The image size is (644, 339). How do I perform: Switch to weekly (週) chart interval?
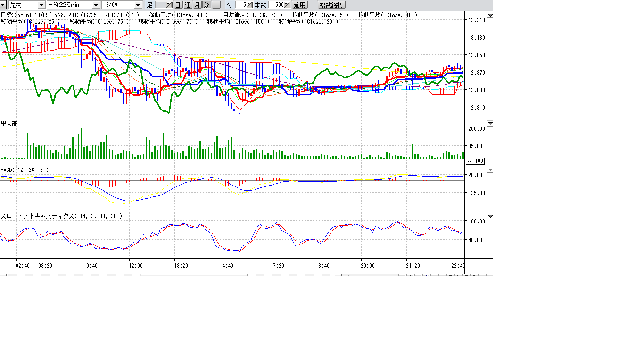187,5
